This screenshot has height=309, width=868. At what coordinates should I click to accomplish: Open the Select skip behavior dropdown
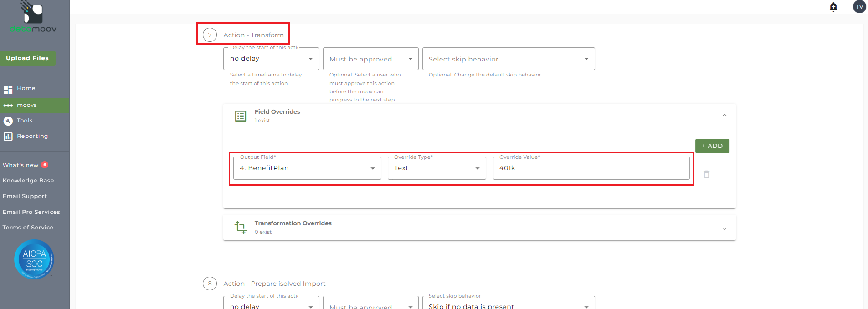508,59
